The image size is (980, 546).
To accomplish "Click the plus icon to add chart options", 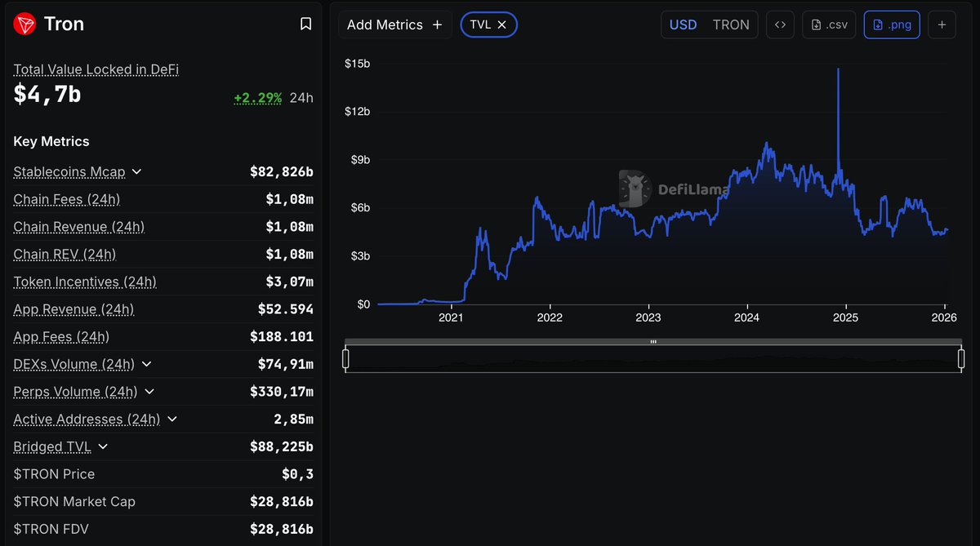I will tap(942, 24).
